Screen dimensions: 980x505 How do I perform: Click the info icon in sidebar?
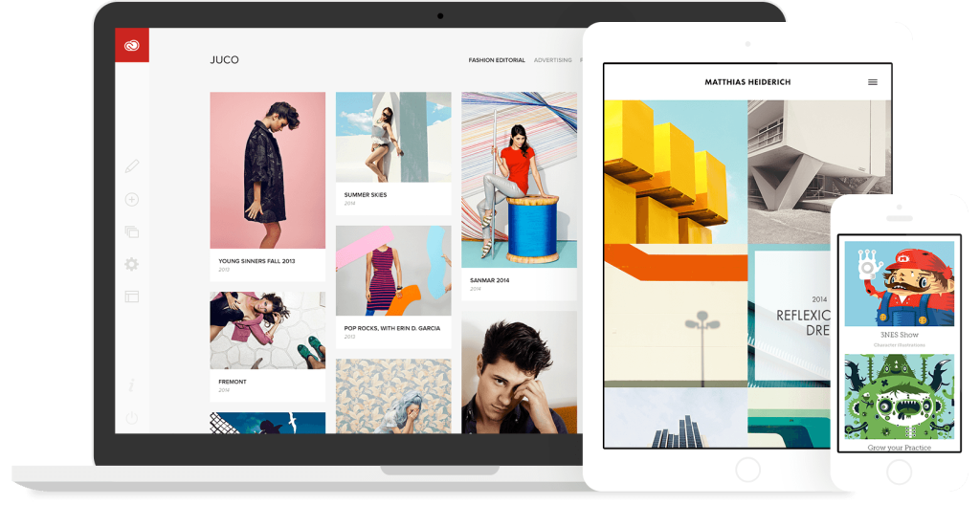pos(132,385)
